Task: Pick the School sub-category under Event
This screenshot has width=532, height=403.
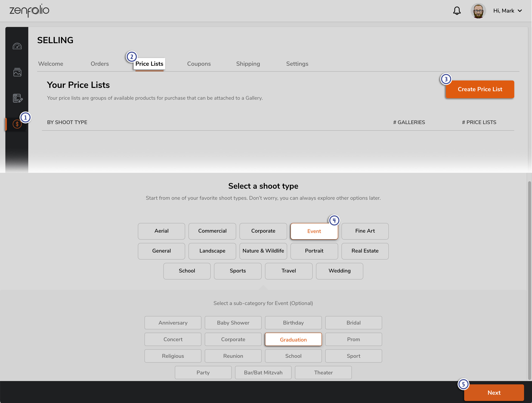Action: [x=293, y=356]
